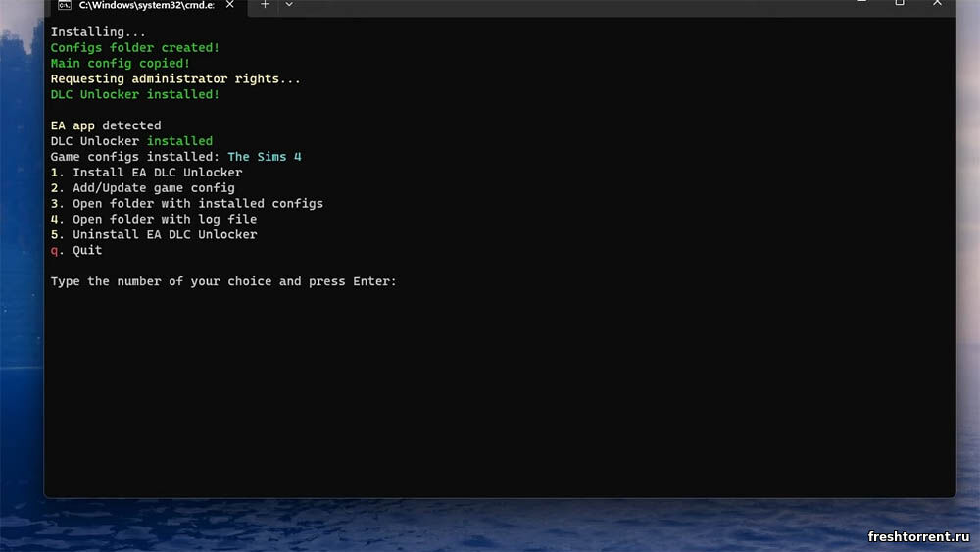Click the 'Uninstall EA DLC Unlocker' option line
The width and height of the screenshot is (980, 552).
point(154,235)
